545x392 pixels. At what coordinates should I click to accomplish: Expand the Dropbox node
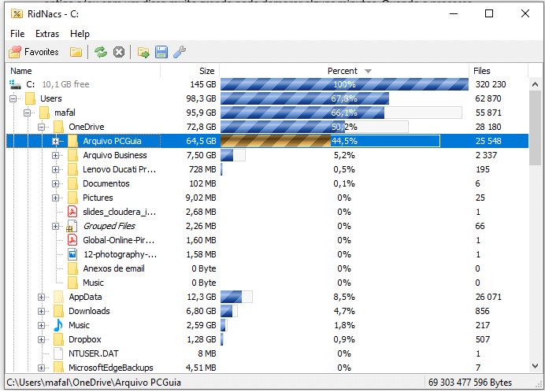coord(42,339)
